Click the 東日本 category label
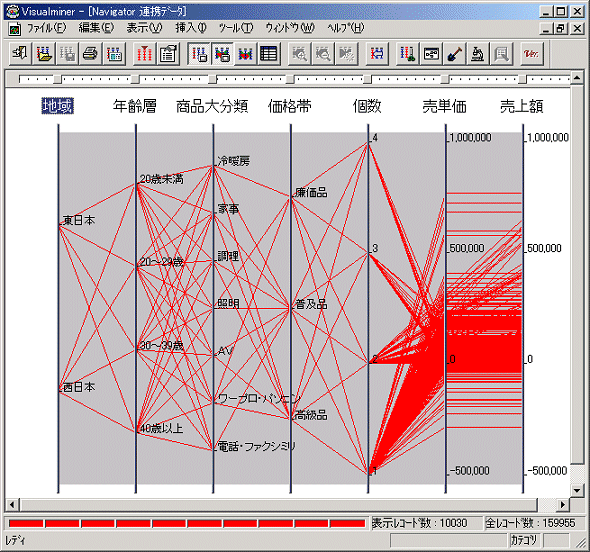The height and width of the screenshot is (552, 590). (79, 220)
